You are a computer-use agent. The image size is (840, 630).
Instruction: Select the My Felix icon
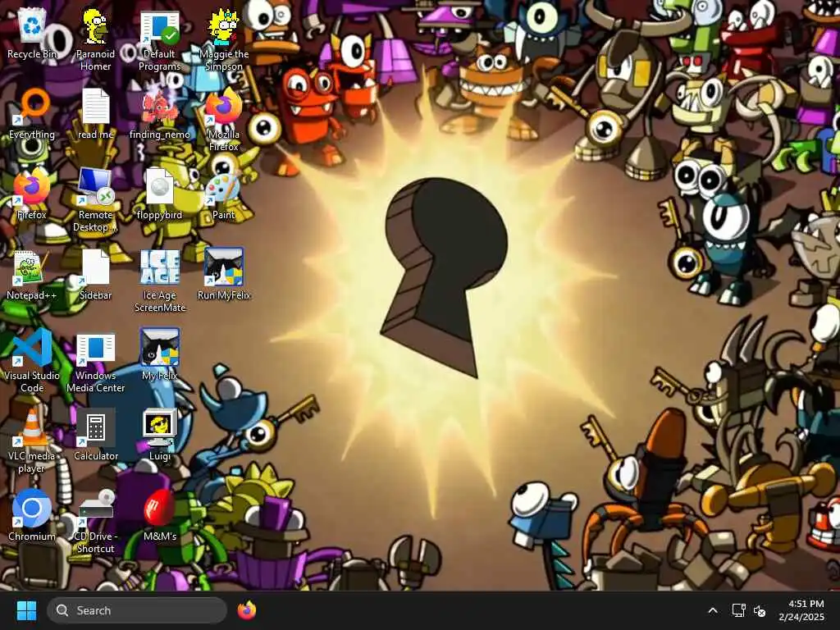point(160,354)
